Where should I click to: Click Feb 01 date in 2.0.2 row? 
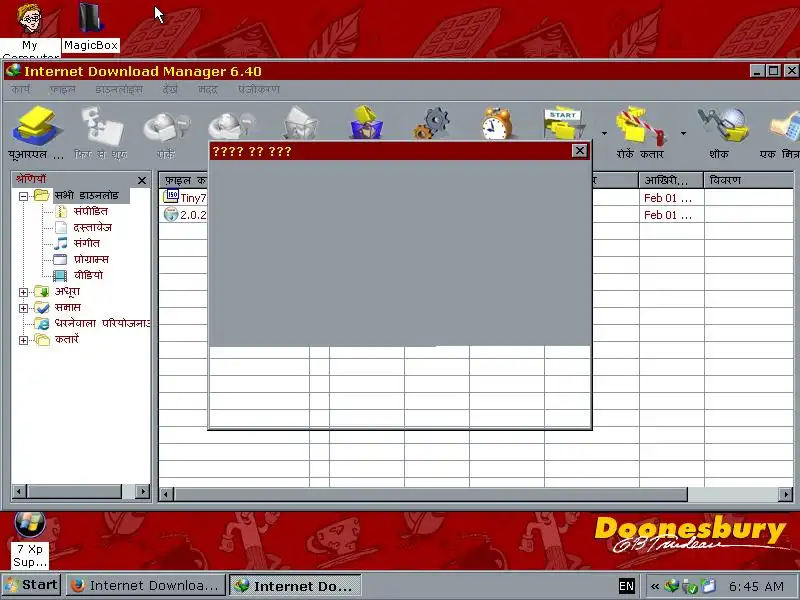point(667,215)
